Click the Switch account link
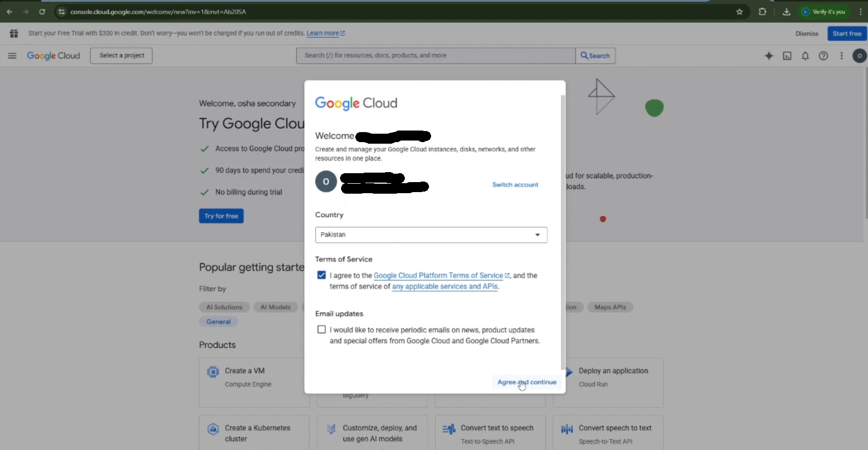 (515, 185)
